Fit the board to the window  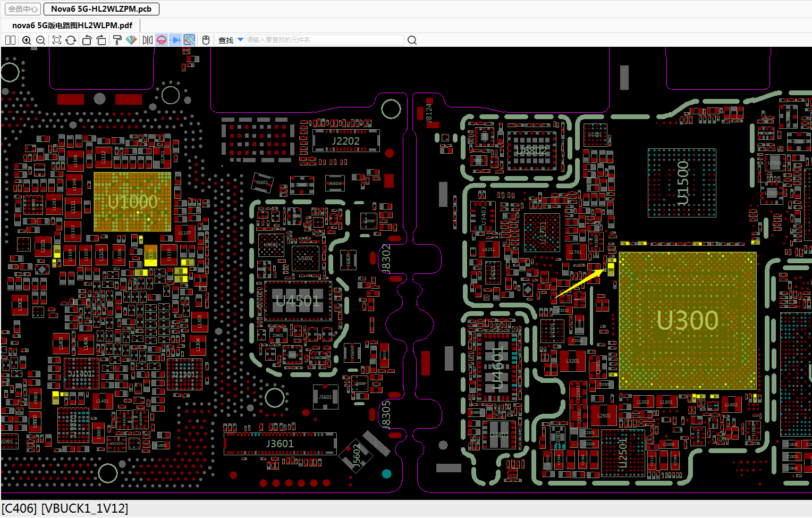tap(57, 40)
